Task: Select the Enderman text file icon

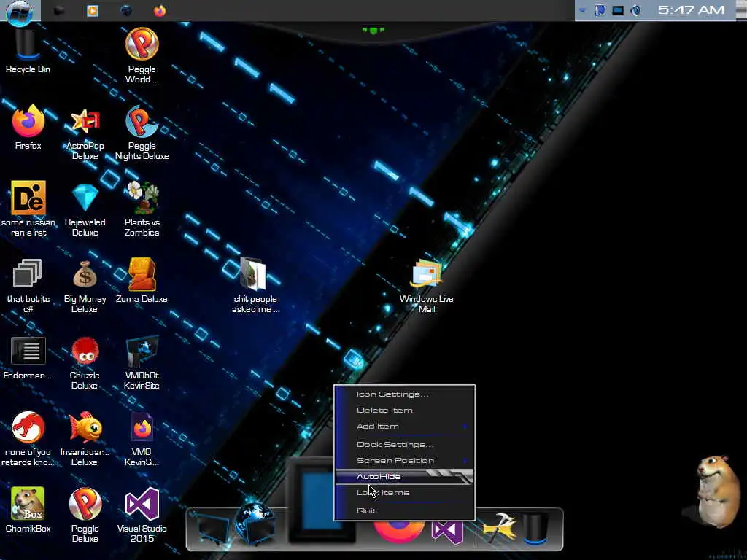Action: click(28, 358)
